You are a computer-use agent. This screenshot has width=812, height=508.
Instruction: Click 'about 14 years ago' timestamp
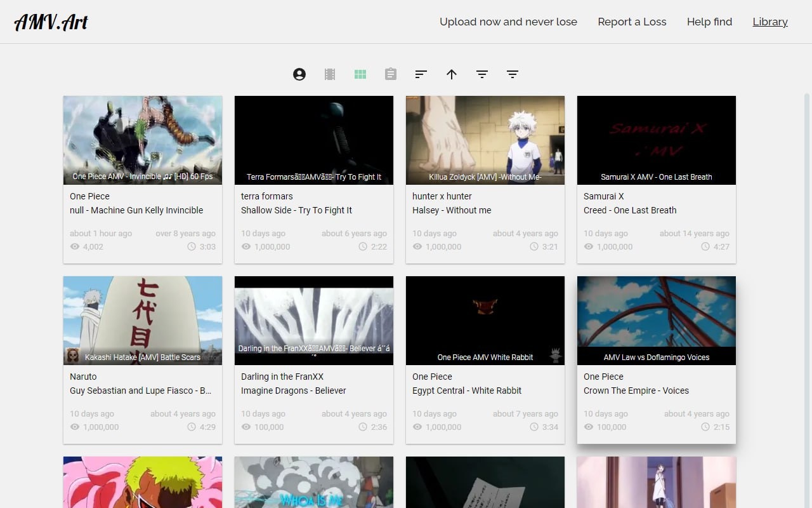(695, 233)
